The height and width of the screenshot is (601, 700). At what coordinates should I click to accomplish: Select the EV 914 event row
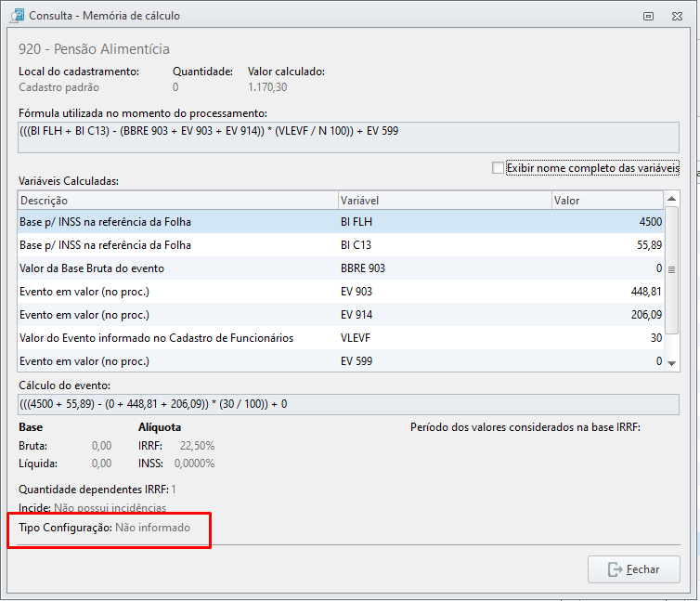point(341,315)
